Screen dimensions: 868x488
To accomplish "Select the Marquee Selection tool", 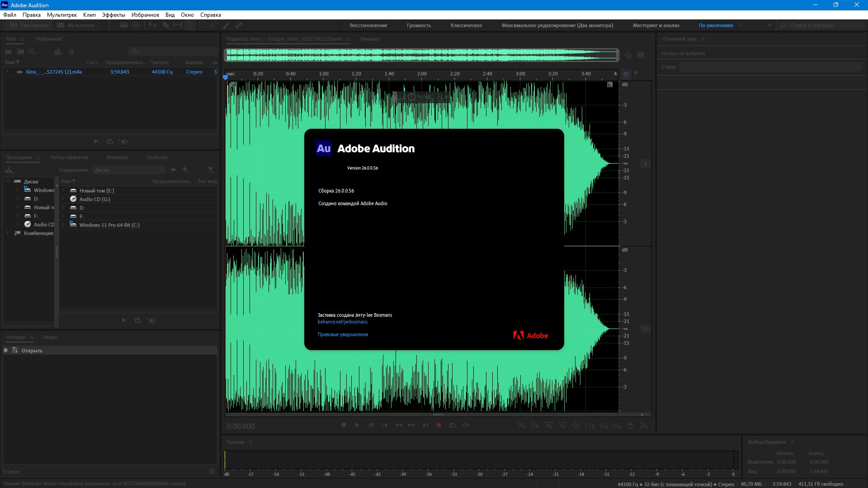I will pyautogui.click(x=202, y=25).
